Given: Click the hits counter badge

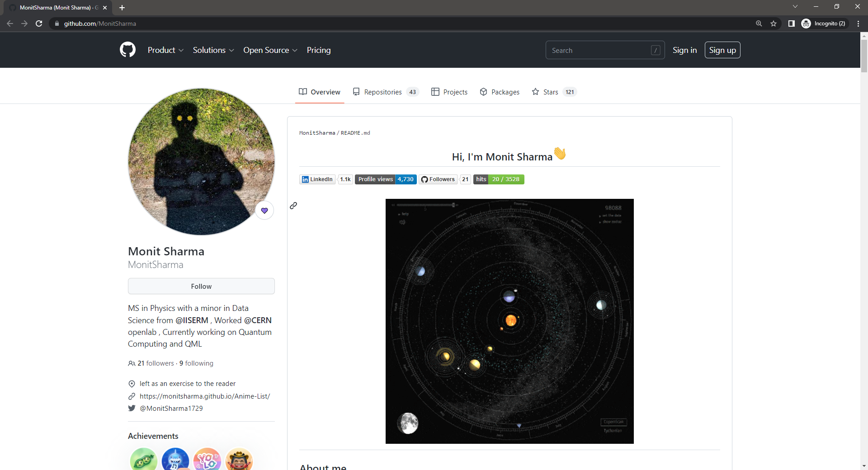Looking at the screenshot, I should [x=499, y=179].
